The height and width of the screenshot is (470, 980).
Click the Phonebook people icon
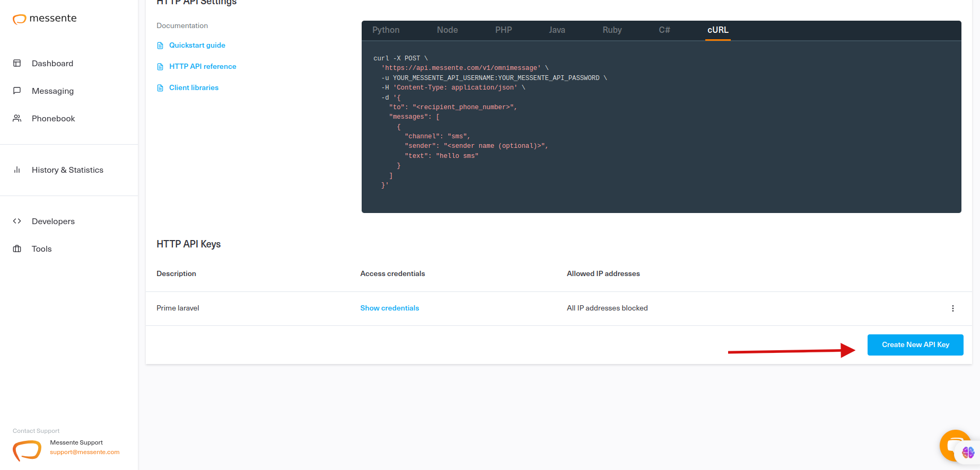[17, 118]
